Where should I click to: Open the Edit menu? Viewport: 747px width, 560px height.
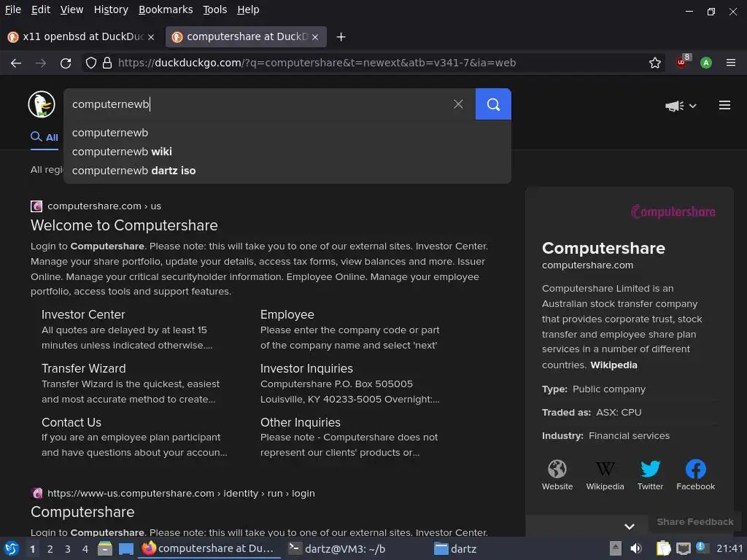[x=41, y=9]
